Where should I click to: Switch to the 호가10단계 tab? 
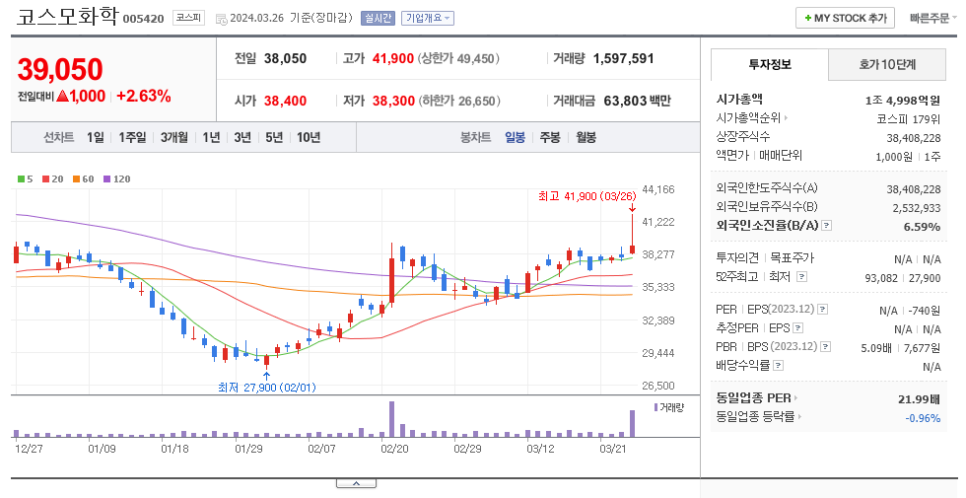click(887, 64)
